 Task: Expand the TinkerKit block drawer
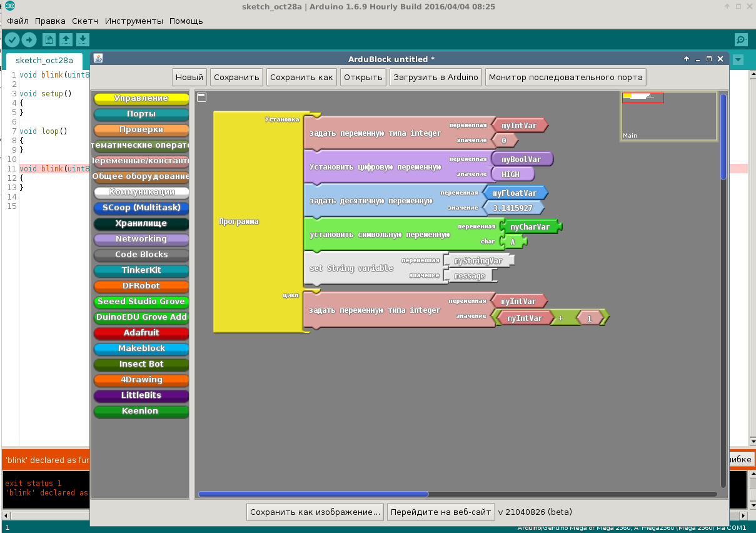click(141, 271)
